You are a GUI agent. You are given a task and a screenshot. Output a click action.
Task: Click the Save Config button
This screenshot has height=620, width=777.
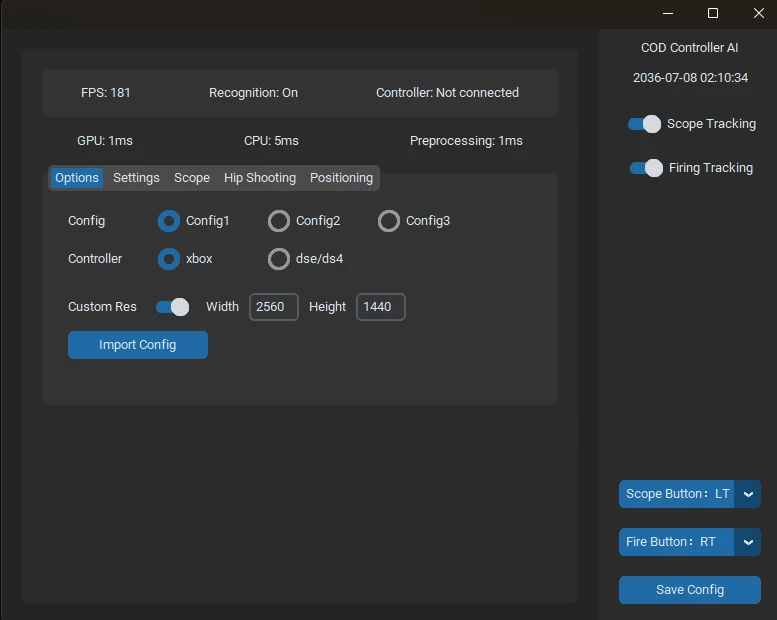coord(690,590)
